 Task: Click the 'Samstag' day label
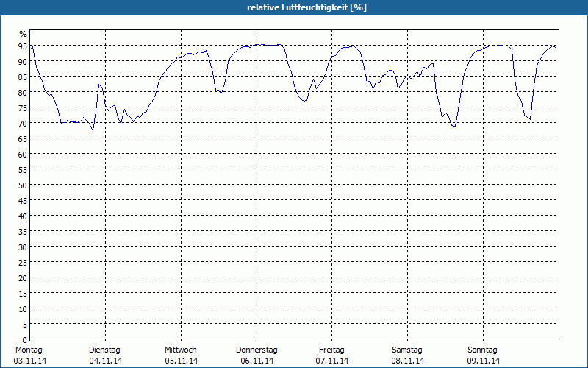(407, 350)
